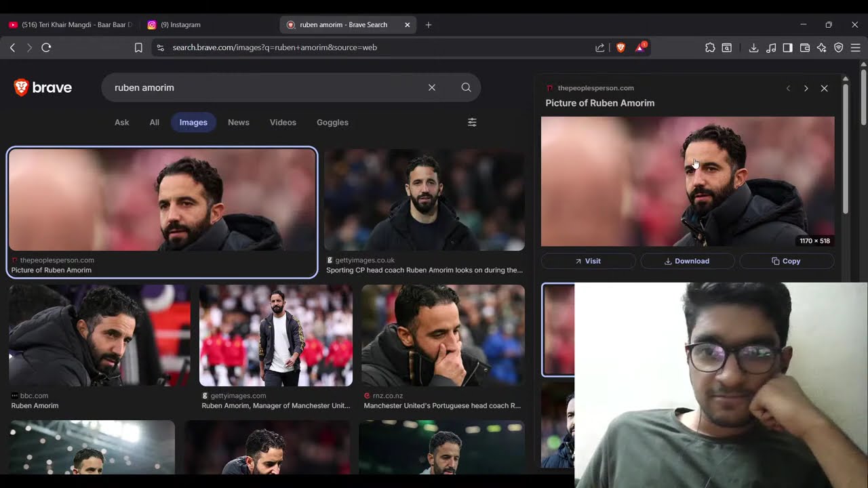Click the Brave logo home link
Image resolution: width=868 pixels, height=488 pixels.
(x=43, y=87)
